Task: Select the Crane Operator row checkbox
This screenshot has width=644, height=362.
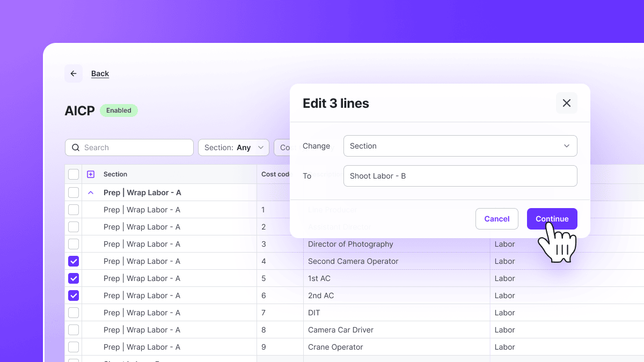Action: click(x=74, y=347)
